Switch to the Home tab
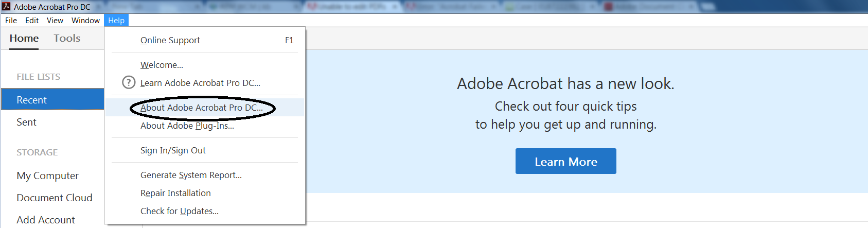The image size is (868, 228). (24, 39)
